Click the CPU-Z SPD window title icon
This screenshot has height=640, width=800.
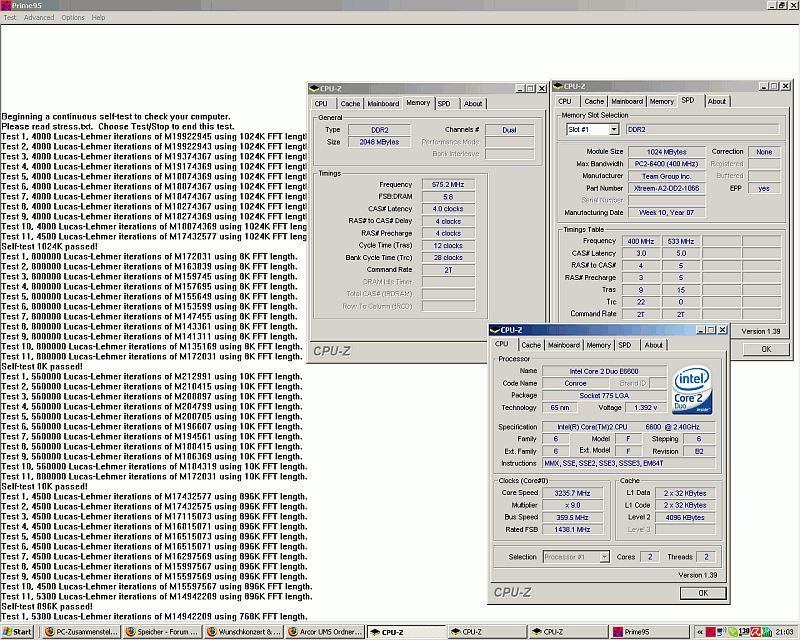click(558, 86)
